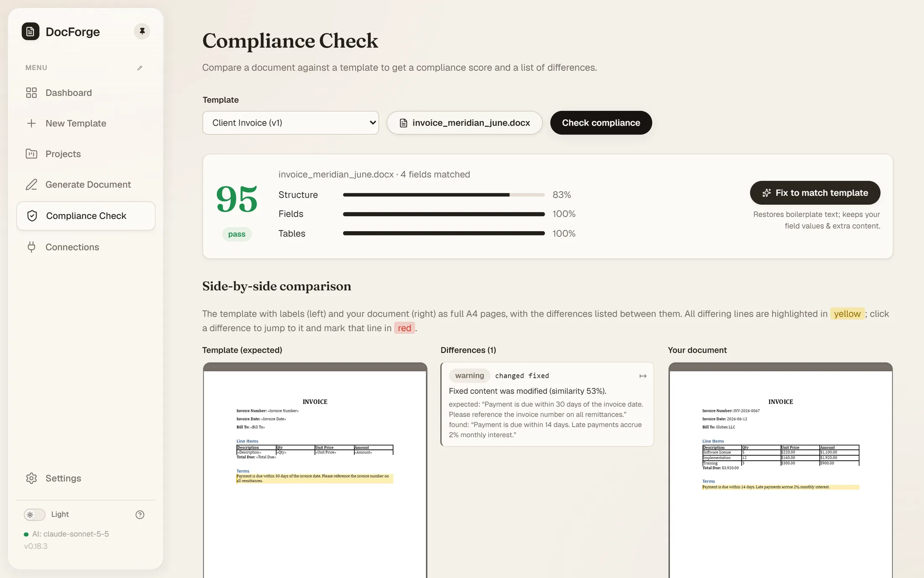Click the 95 compliance score
Screen dimensions: 924x578
click(x=236, y=199)
